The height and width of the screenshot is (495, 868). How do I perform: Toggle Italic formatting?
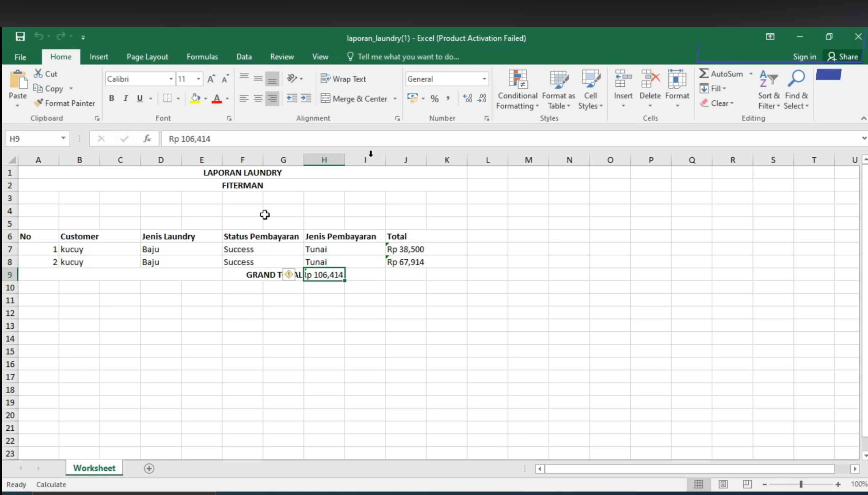pyautogui.click(x=126, y=98)
